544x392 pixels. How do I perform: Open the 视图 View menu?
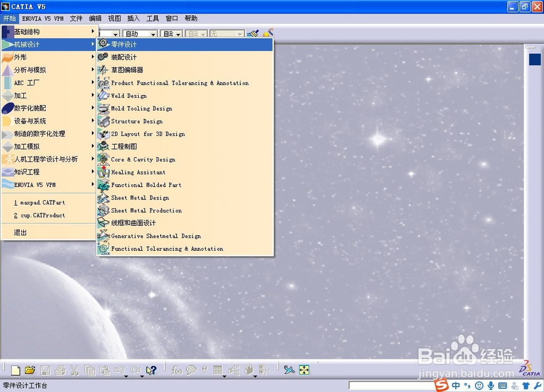click(114, 18)
